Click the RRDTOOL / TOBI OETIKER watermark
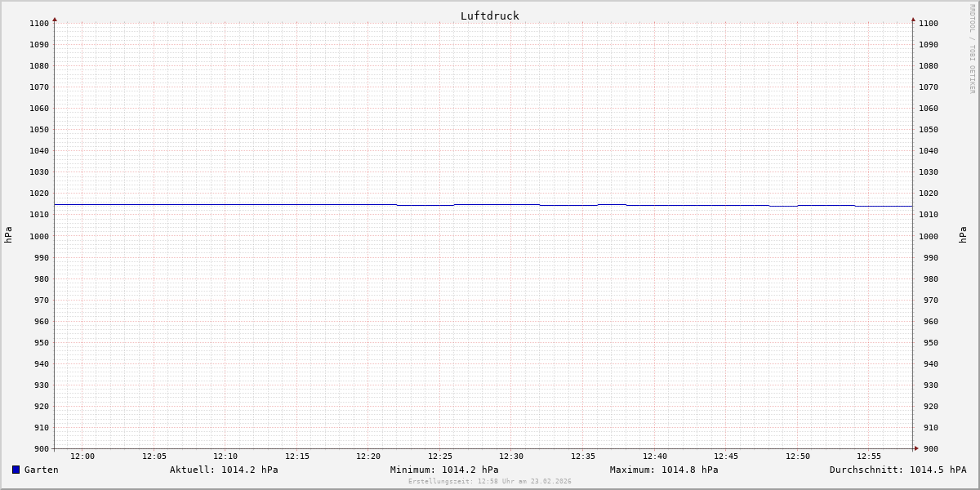This screenshot has width=980, height=490. pos(972,49)
